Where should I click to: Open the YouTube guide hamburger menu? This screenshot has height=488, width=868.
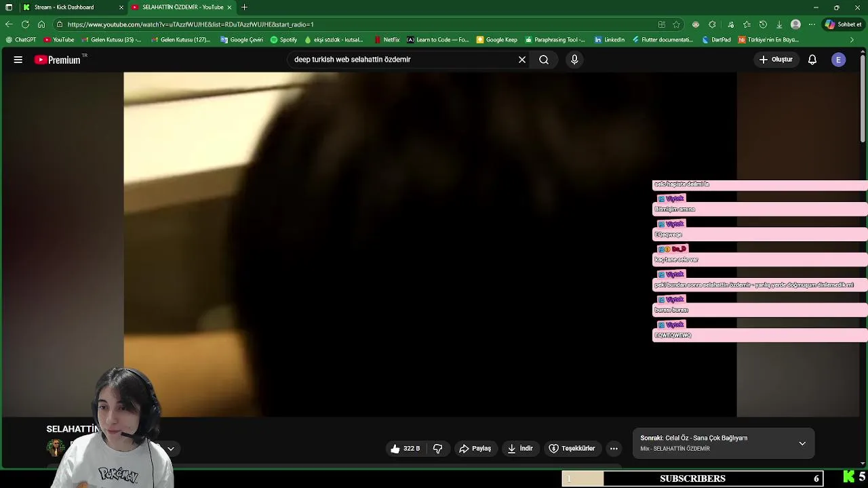[18, 60]
